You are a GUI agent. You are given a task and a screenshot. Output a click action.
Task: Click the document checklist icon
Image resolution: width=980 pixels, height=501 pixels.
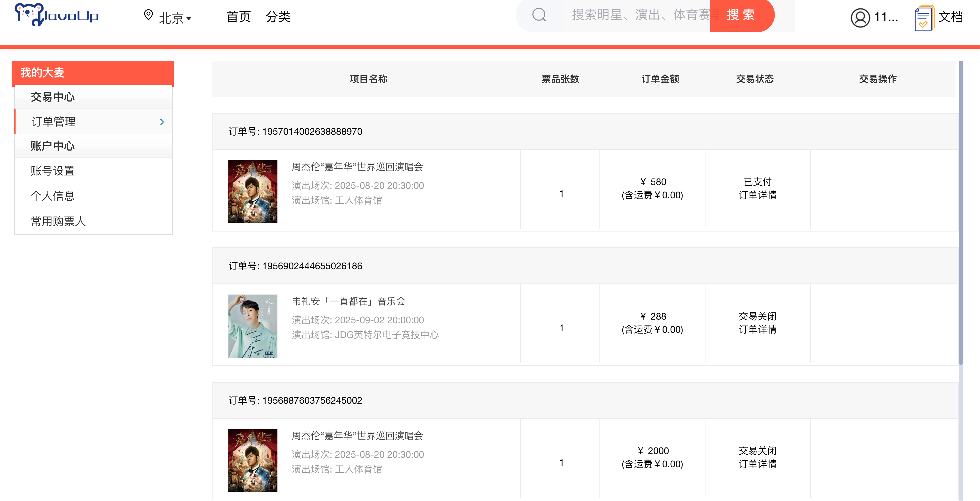pos(924,18)
